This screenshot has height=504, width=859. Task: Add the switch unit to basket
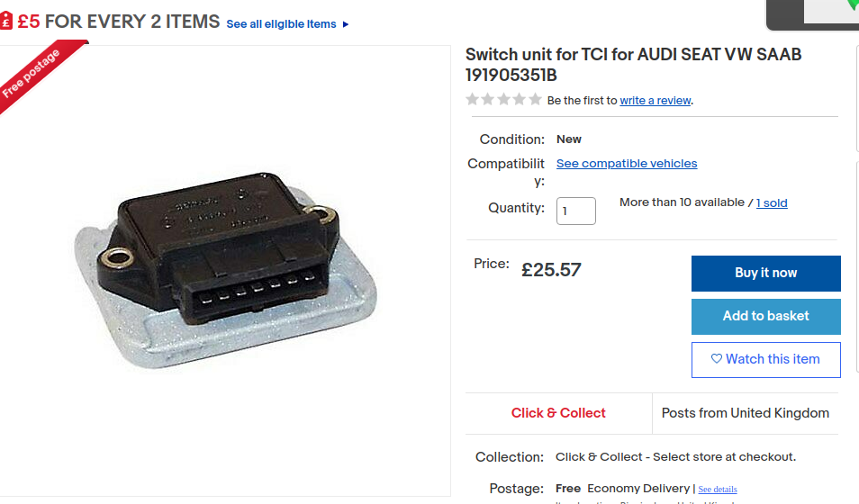[x=766, y=317]
